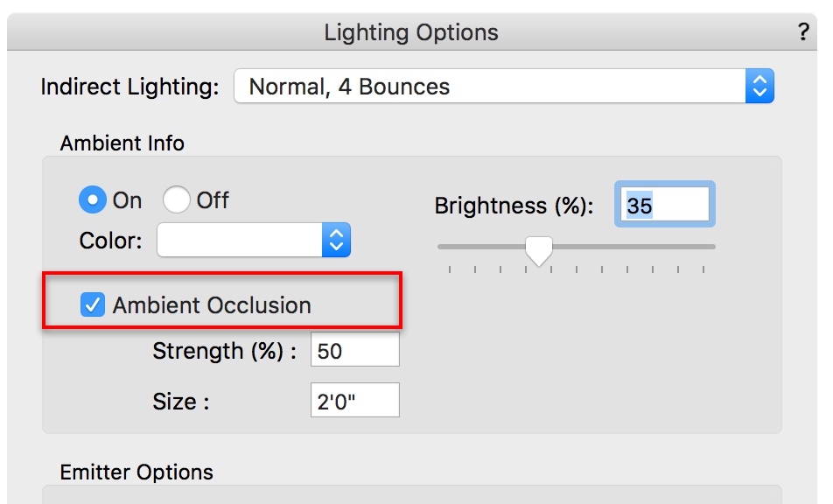Click the Emitter Options group label

136,472
